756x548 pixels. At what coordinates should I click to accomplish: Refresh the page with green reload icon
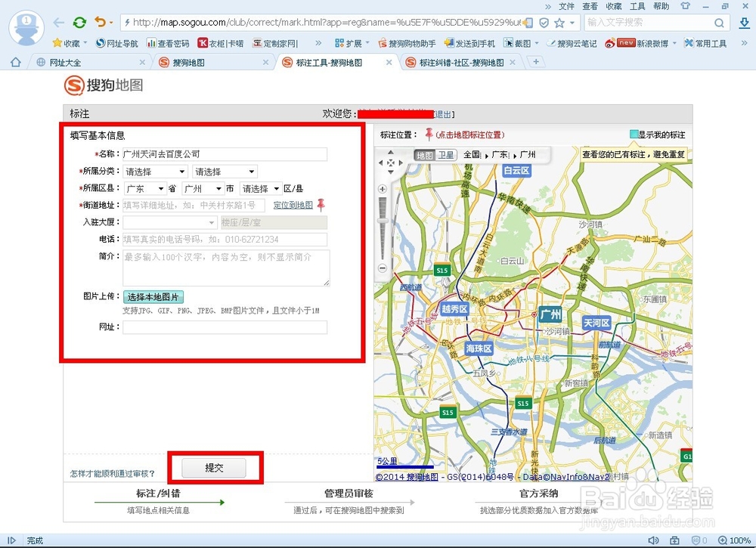(x=79, y=22)
